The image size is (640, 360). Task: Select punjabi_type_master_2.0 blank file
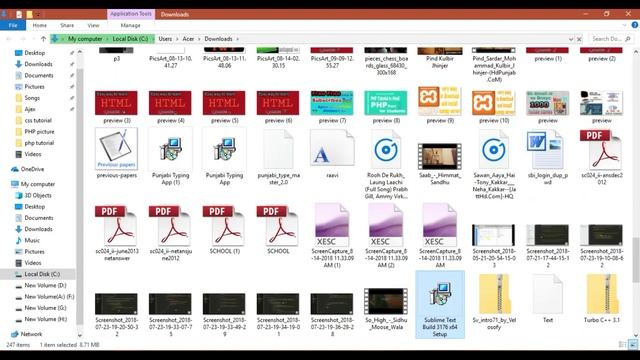pos(278,149)
